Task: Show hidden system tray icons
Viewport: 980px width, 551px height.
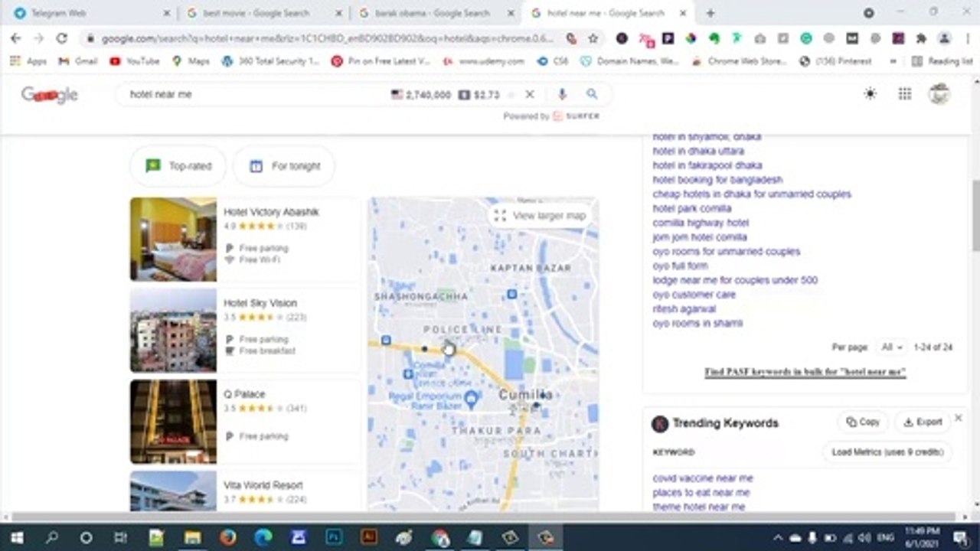Action: 778,537
